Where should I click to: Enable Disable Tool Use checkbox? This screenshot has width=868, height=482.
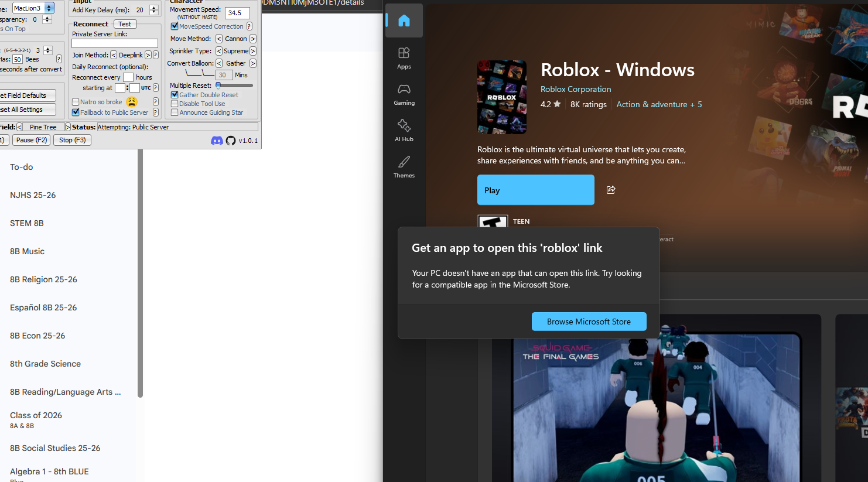[x=175, y=104]
